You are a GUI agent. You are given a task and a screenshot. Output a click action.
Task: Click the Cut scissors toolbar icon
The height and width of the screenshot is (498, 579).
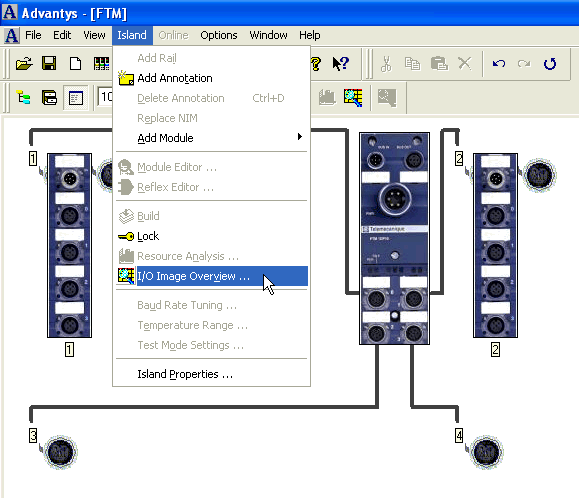[386, 63]
